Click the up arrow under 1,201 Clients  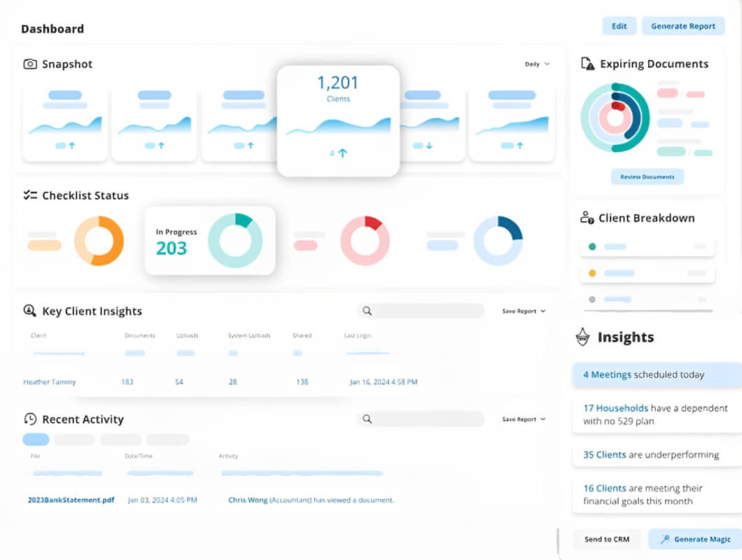click(x=342, y=153)
